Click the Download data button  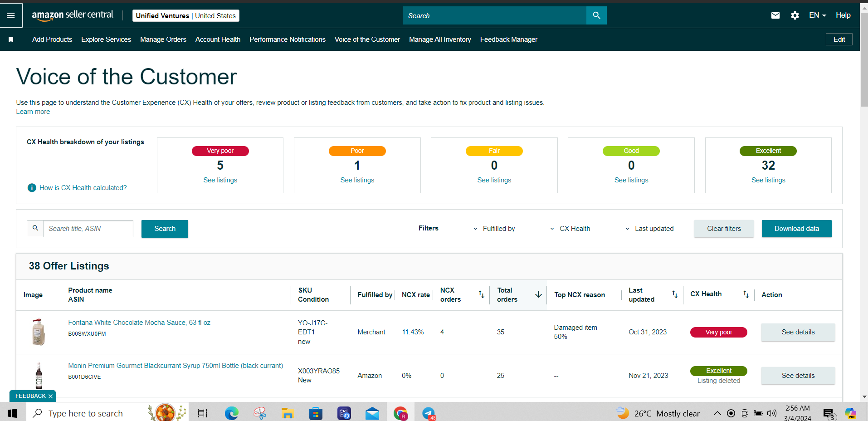(797, 229)
